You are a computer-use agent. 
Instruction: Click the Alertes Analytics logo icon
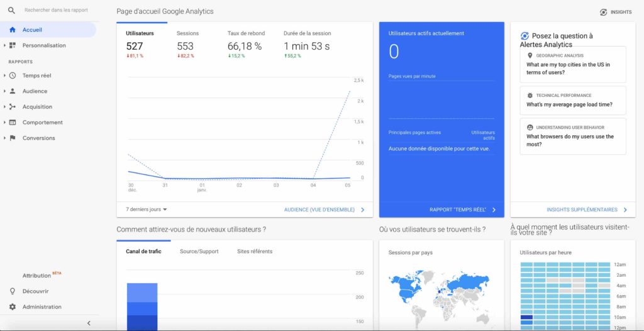click(x=525, y=36)
